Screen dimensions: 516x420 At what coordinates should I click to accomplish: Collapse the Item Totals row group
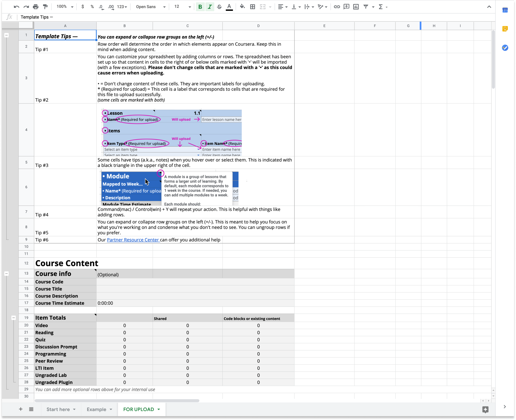tap(14, 318)
